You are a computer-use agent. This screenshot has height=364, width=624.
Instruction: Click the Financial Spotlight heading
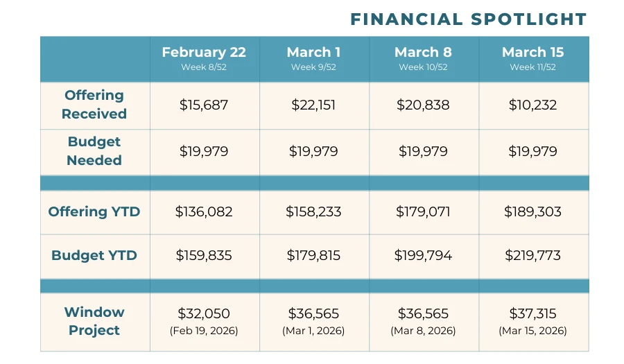(x=468, y=19)
